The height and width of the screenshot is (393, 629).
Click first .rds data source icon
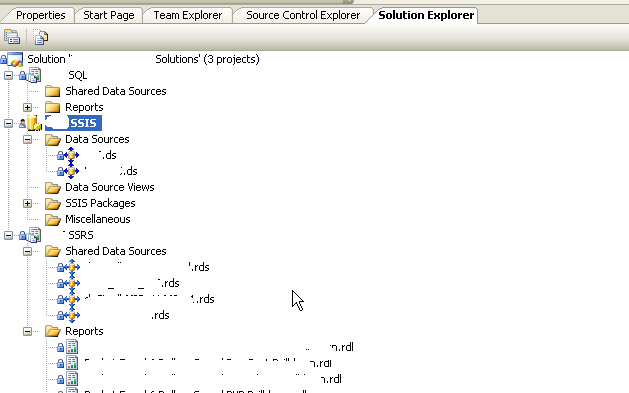(72, 267)
